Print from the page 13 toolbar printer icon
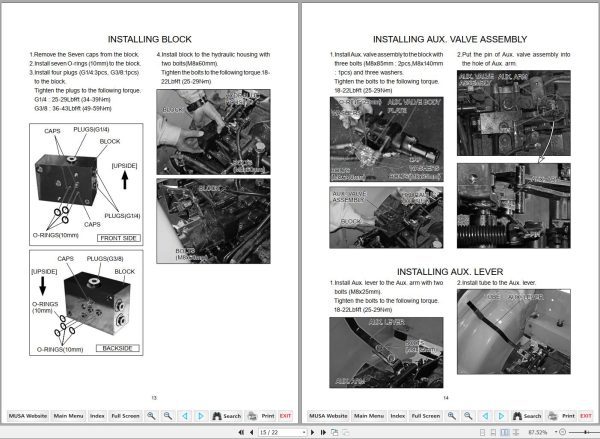This screenshot has height=439, width=600. tap(261, 416)
